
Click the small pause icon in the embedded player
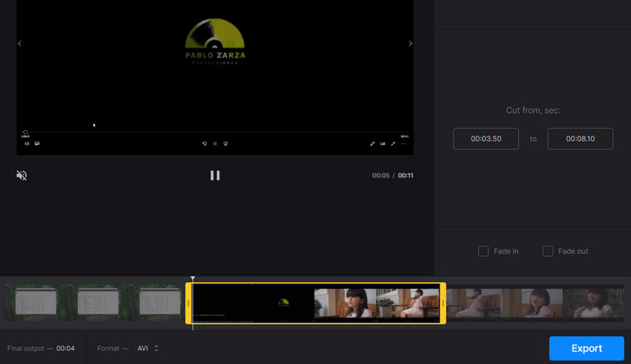[215, 144]
